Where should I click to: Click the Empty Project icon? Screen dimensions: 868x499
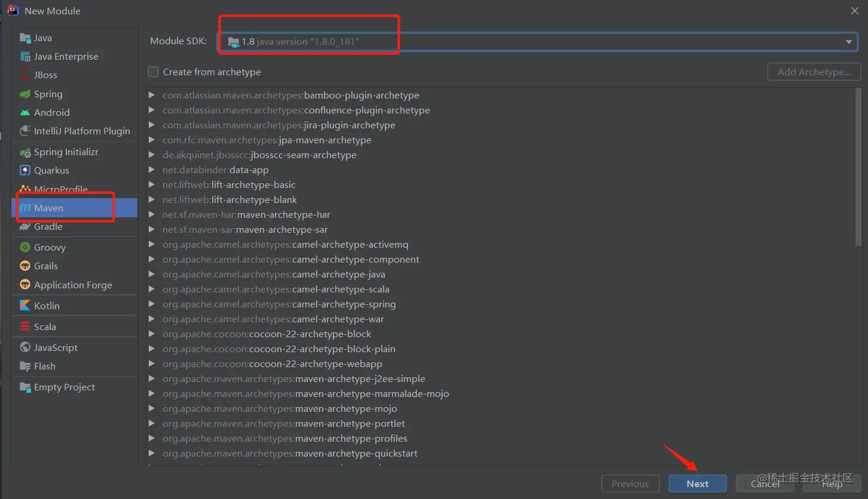click(25, 387)
